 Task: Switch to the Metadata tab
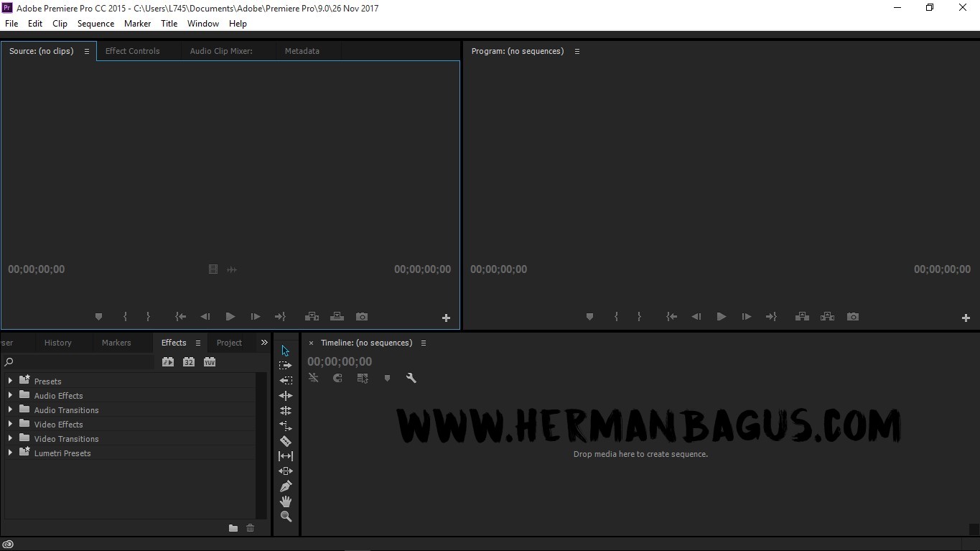pyautogui.click(x=302, y=51)
